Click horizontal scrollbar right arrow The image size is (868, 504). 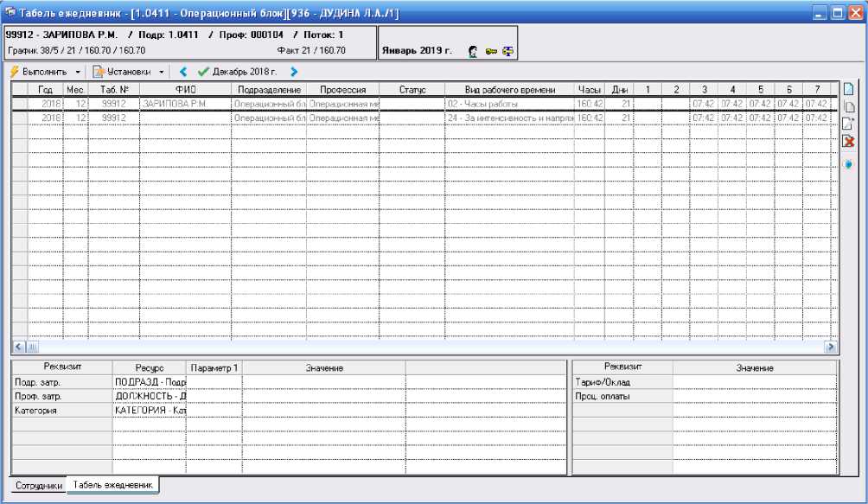tap(830, 347)
